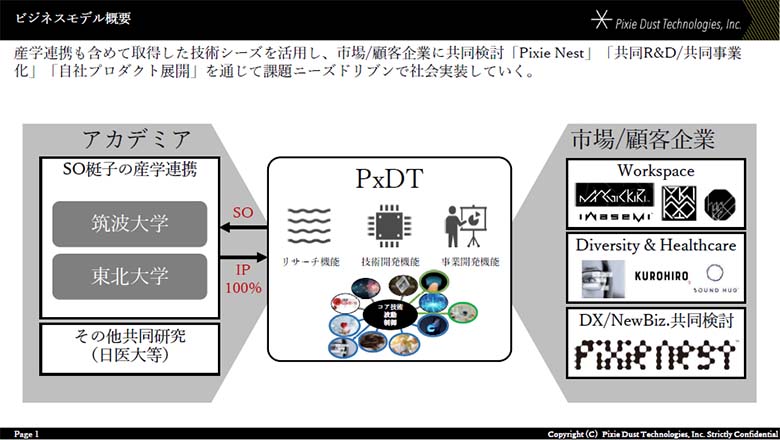
Task: Click the SO梃子の産学連携 label
Action: 130,170
